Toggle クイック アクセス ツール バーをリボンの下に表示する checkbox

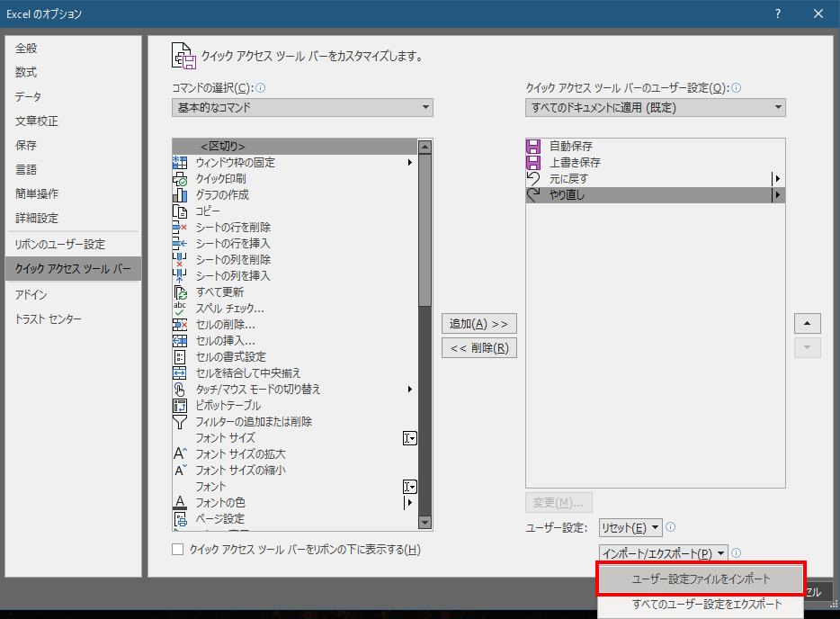[x=177, y=550]
